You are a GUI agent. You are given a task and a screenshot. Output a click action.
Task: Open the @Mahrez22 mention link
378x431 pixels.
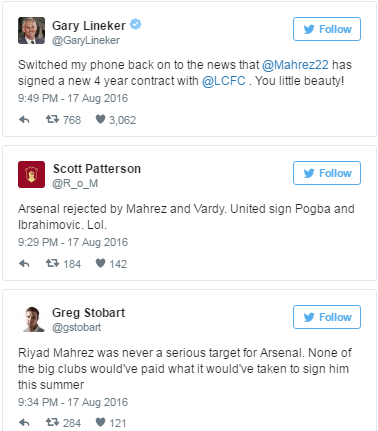point(295,65)
